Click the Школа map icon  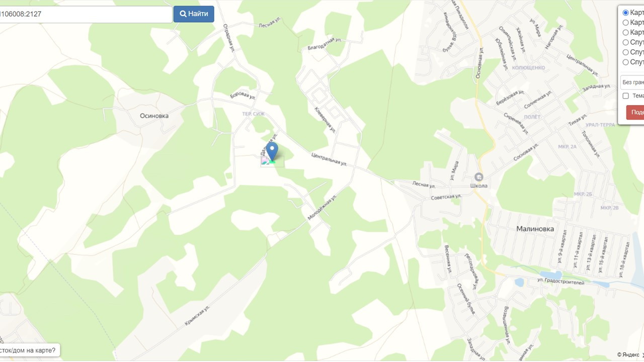(478, 177)
